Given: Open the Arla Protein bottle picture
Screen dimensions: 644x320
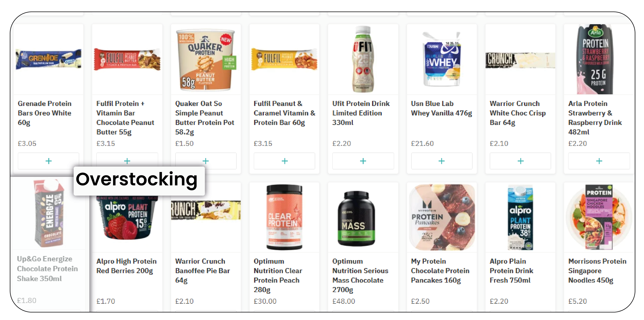Looking at the screenshot, I should [595, 60].
